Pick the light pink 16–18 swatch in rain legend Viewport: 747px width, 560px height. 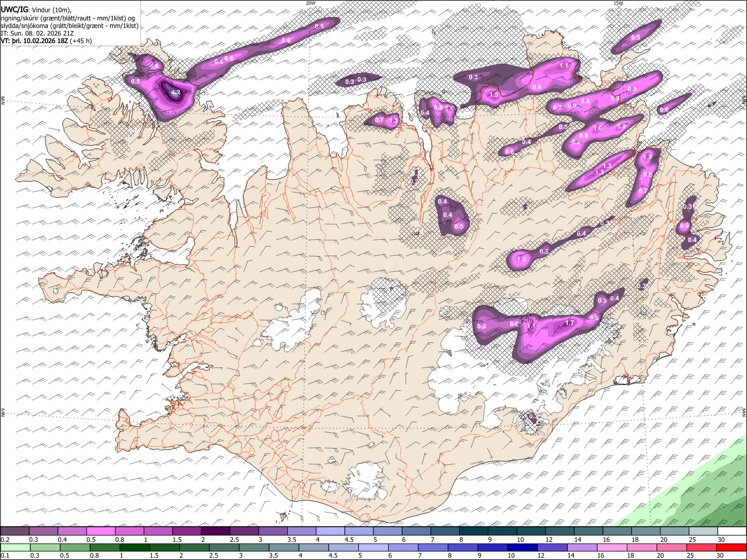click(x=612, y=547)
